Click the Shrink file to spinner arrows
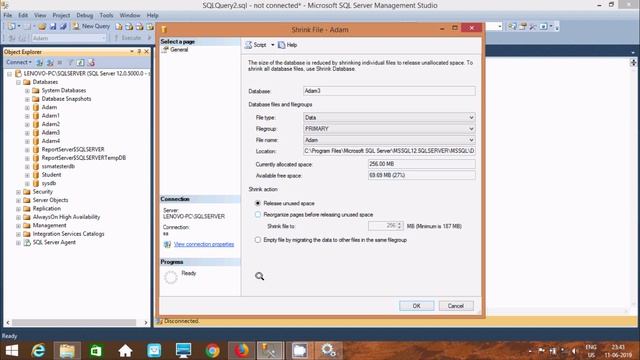640x360 pixels. point(400,226)
